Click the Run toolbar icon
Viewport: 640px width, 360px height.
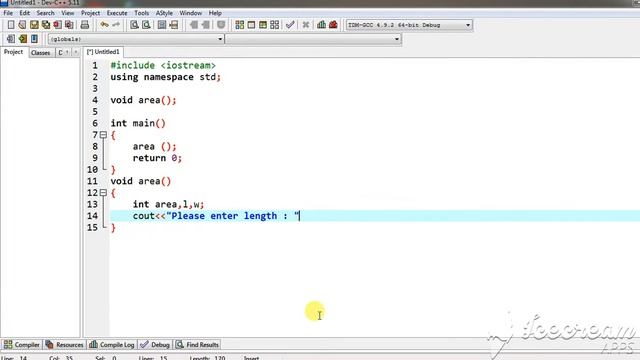click(x=251, y=25)
